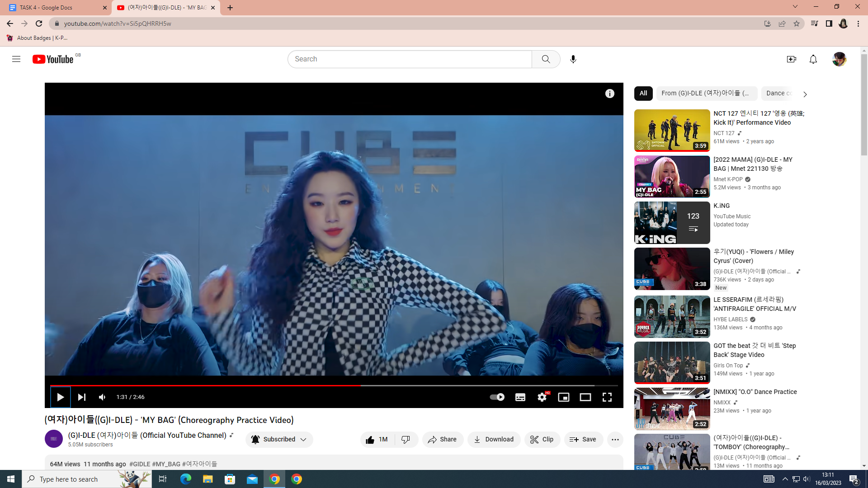Open the Windows notification center
The height and width of the screenshot is (488, 868).
tap(854, 479)
